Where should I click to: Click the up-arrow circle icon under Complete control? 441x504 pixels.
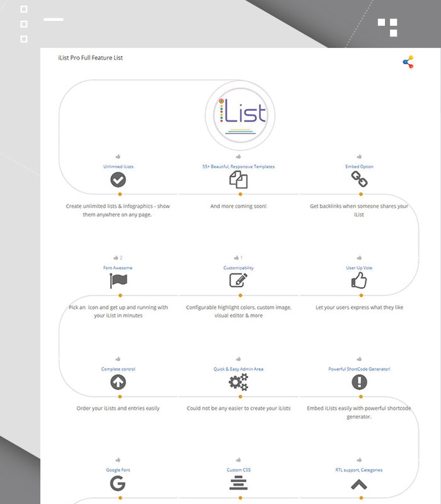pyautogui.click(x=118, y=382)
